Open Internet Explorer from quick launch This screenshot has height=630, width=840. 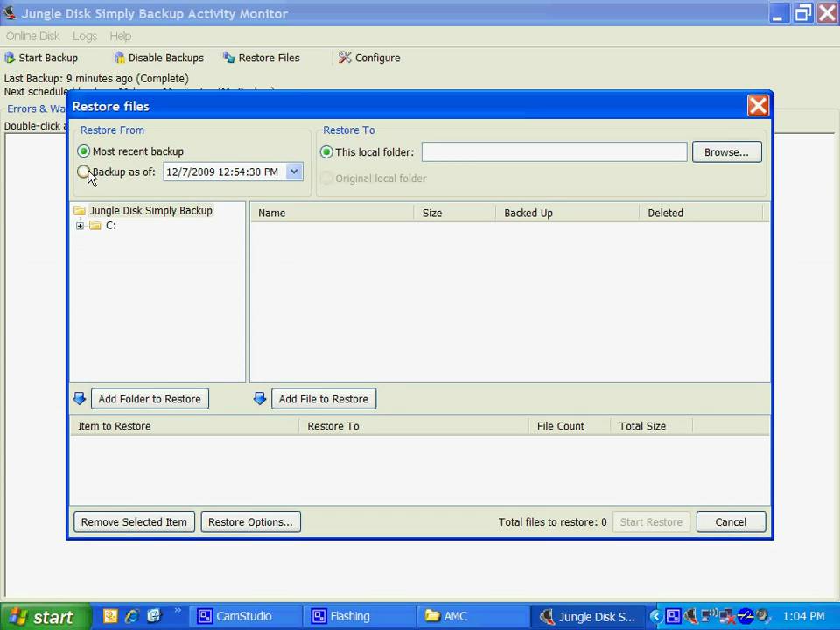[x=132, y=616]
